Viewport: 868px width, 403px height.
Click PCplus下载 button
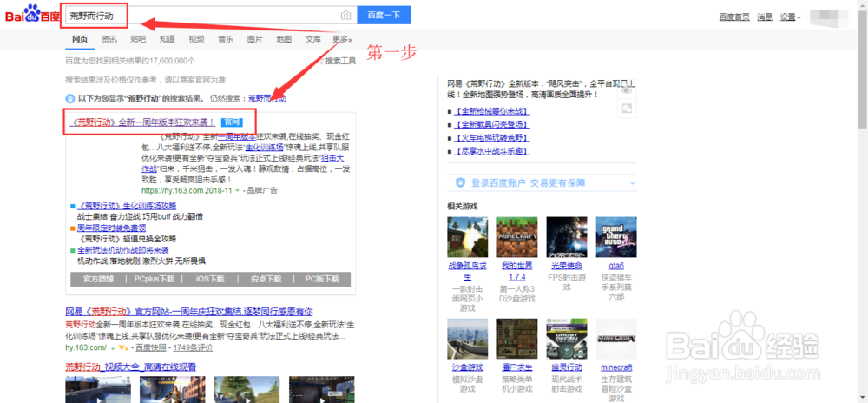[x=154, y=279]
